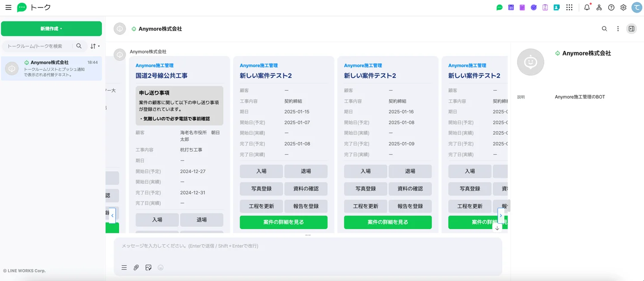
Task: Click the paperclip attach file icon
Action: [x=136, y=268]
